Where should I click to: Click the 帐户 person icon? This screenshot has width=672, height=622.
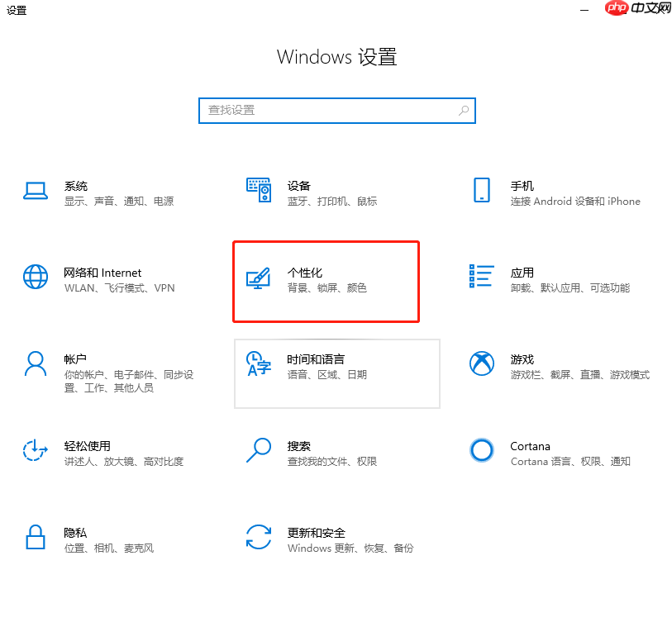(36, 363)
